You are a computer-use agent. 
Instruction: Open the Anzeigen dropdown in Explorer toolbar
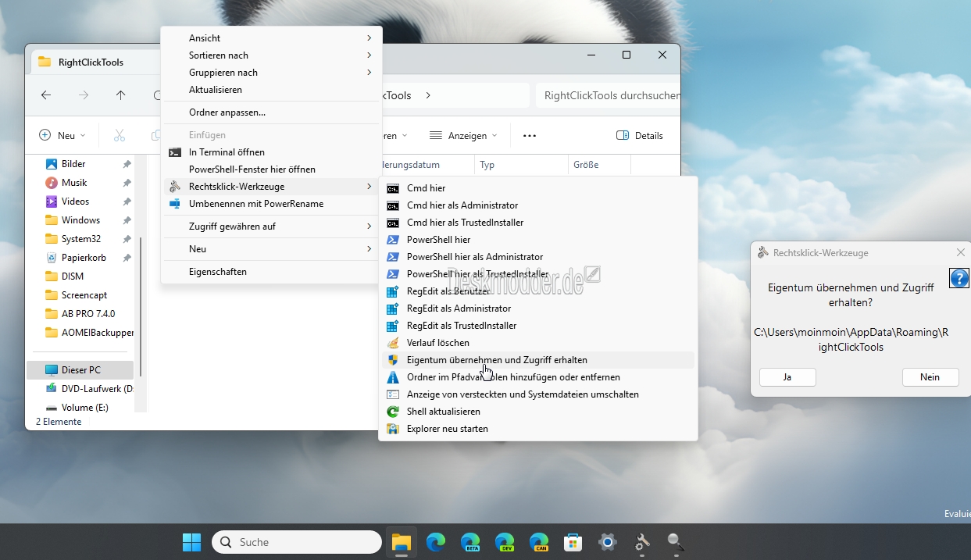click(463, 135)
